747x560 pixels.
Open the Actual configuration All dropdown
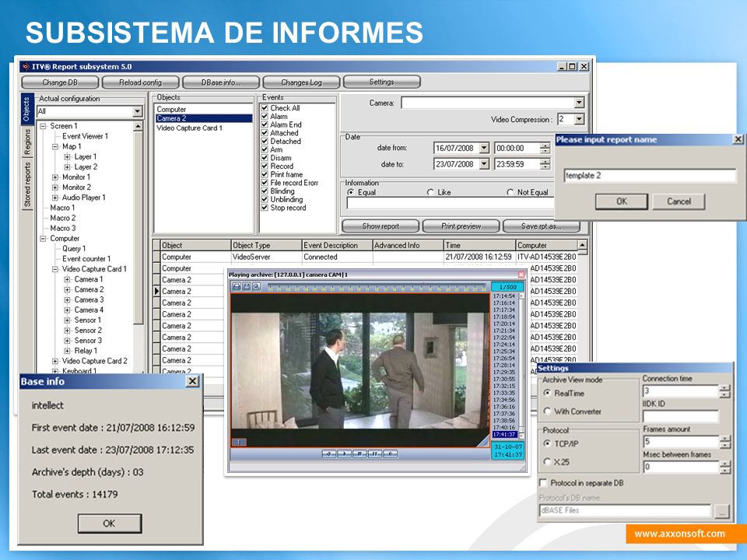137,111
